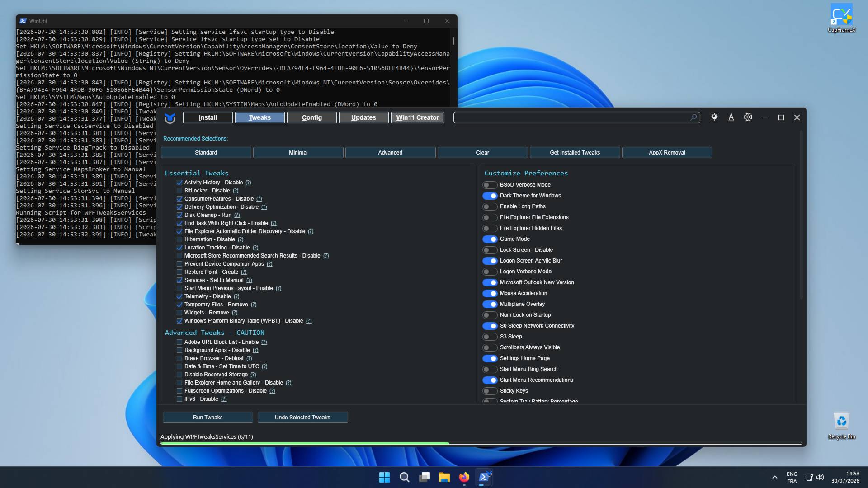This screenshot has width=868, height=488.
Task: Toggle BSoD Verbose Mode on
Action: [x=490, y=185]
